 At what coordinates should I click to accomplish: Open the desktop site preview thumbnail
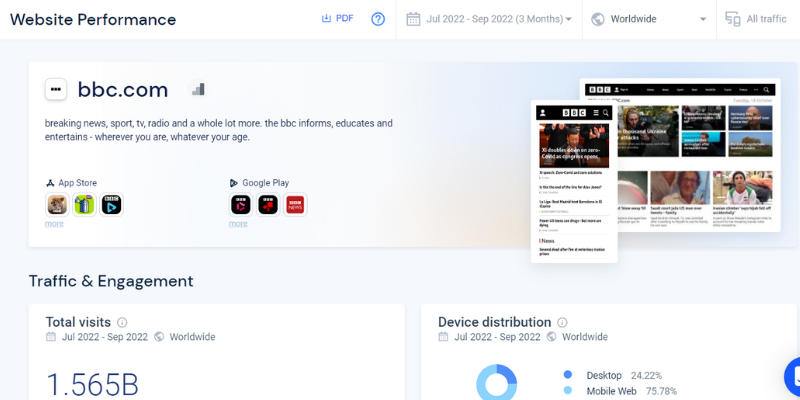[699, 155]
